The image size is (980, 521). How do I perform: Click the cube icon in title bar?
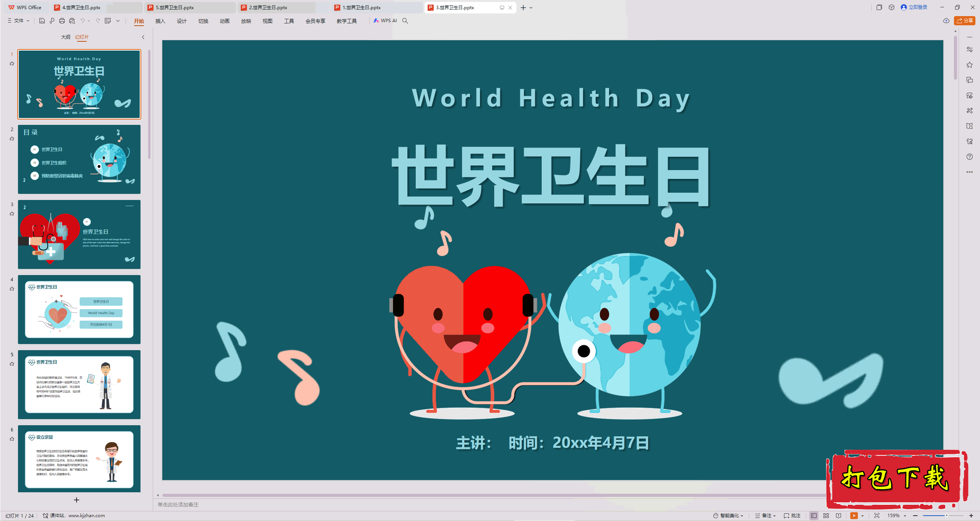click(892, 7)
